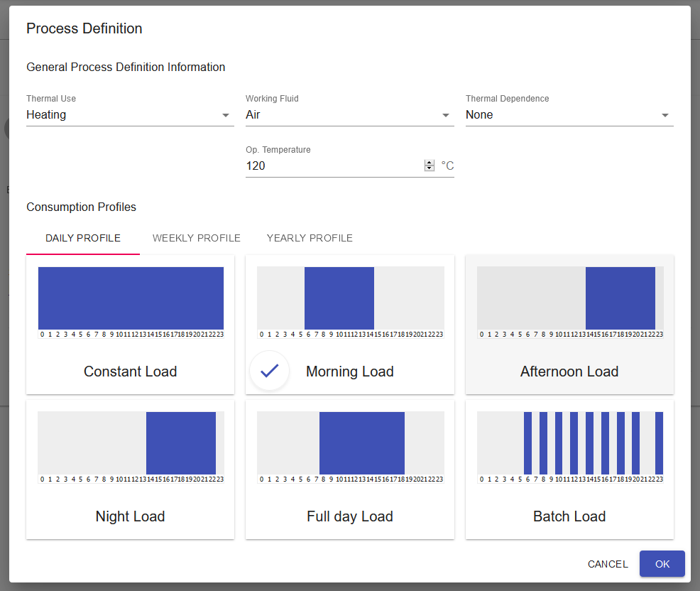Viewport: 700px width, 591px height.
Task: Switch to the Weekly Profile tab
Action: click(x=197, y=238)
